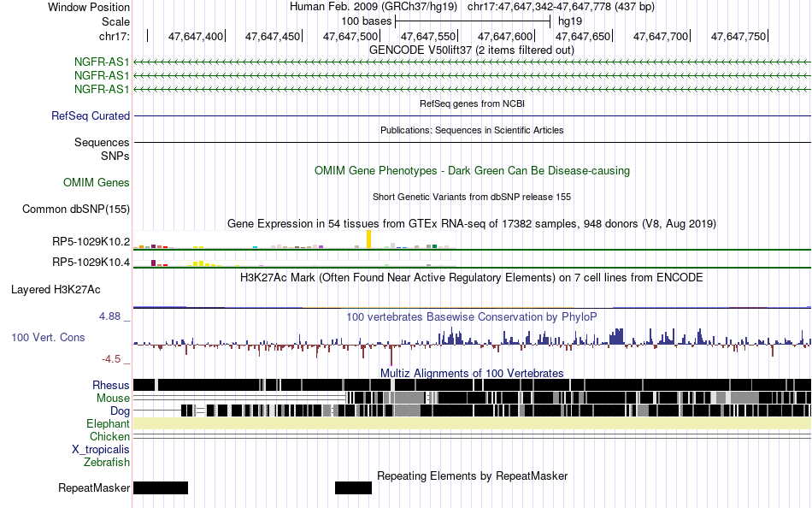Open Multiz Alignments of 100 Vertebrates title
Screen dimensions: 812x508
472,373
